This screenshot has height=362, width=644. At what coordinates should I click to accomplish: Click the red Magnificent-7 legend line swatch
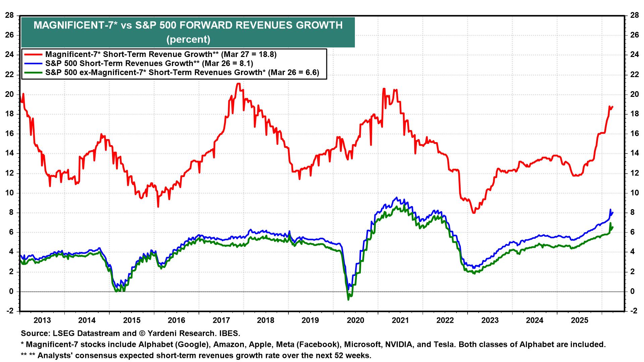click(x=33, y=55)
